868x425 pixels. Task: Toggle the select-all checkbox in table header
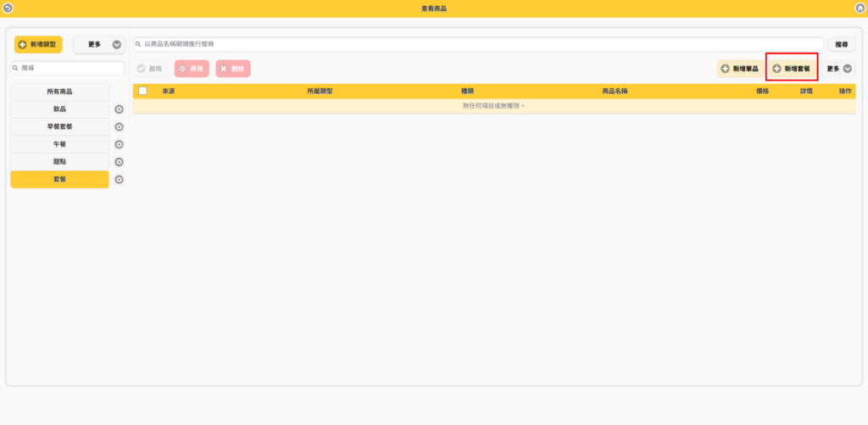click(143, 91)
